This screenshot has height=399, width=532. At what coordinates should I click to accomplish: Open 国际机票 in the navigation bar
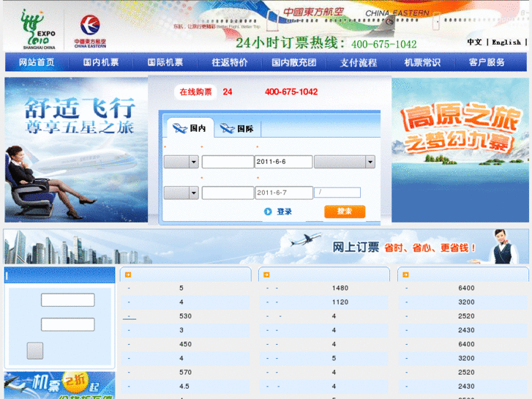(165, 62)
